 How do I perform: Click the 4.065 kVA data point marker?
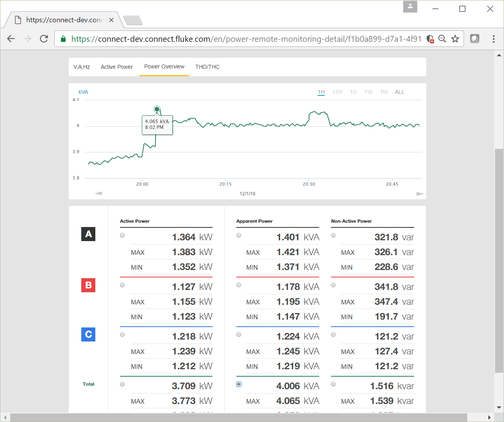(157, 109)
